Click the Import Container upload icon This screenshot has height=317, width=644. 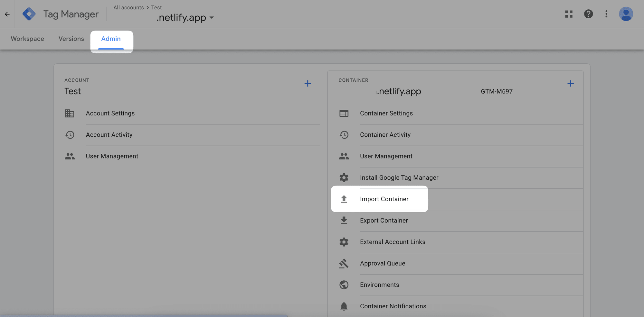[344, 199]
